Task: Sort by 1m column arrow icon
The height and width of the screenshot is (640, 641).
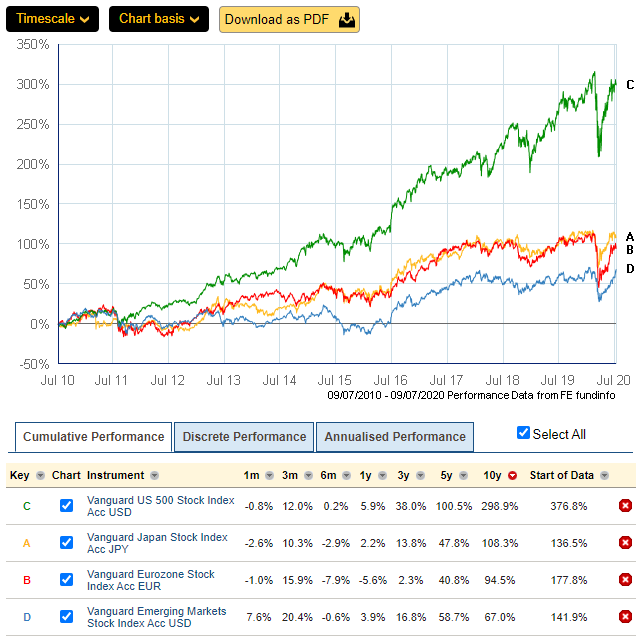Action: (x=269, y=475)
